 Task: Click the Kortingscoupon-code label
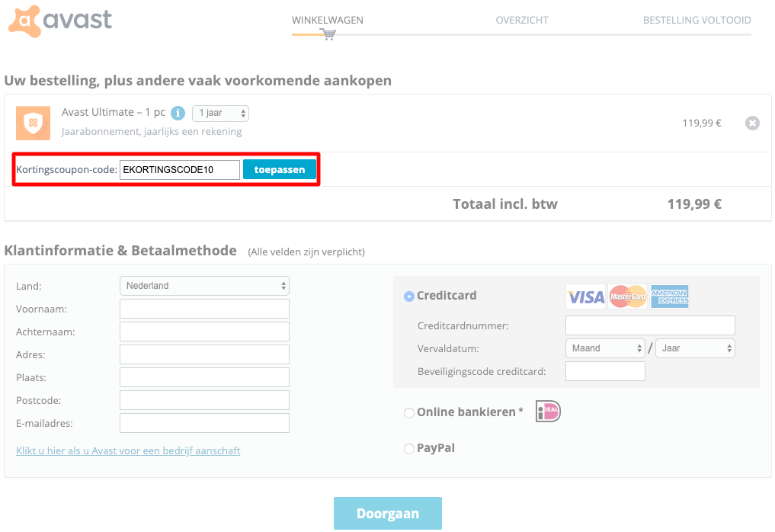click(66, 170)
